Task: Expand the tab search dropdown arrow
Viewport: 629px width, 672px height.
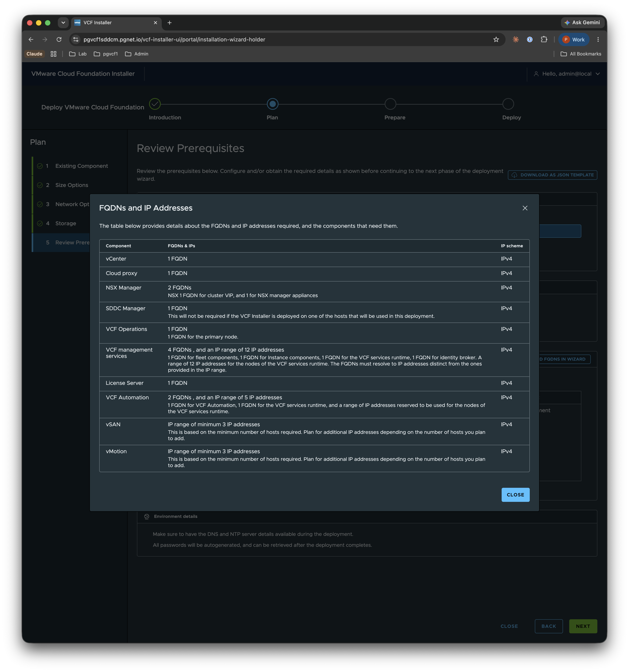Action: point(63,23)
